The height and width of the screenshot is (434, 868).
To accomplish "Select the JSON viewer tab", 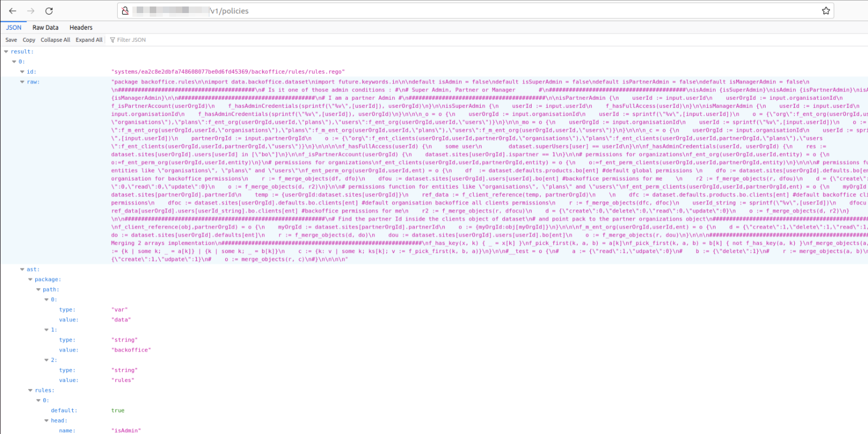I will click(x=14, y=28).
